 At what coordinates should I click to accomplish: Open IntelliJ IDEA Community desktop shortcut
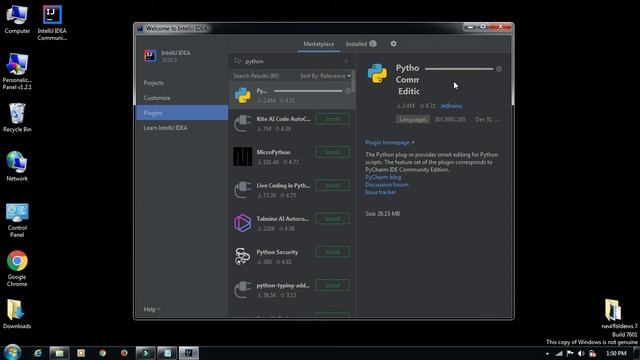click(x=52, y=22)
